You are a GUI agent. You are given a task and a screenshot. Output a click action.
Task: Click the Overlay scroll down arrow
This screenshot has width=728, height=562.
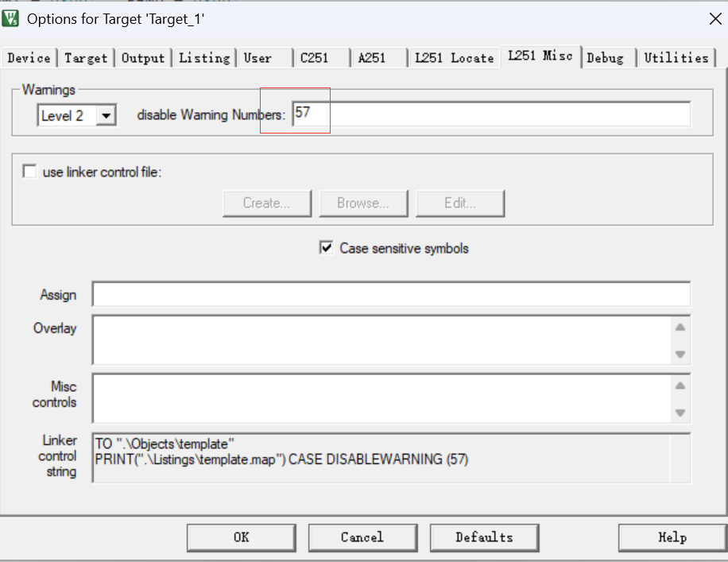point(680,354)
